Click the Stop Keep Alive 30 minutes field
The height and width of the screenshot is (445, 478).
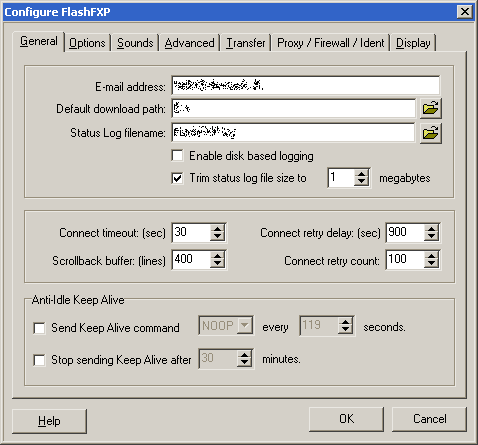click(x=218, y=359)
